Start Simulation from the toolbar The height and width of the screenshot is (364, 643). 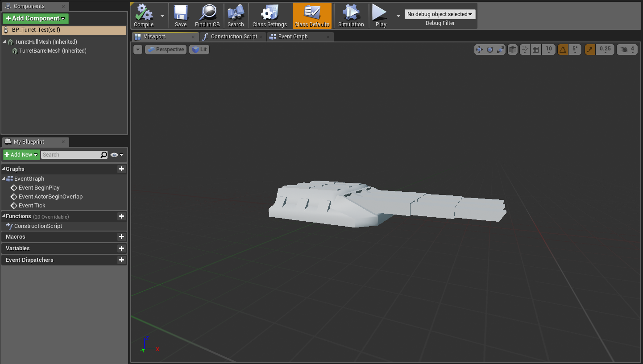click(351, 16)
